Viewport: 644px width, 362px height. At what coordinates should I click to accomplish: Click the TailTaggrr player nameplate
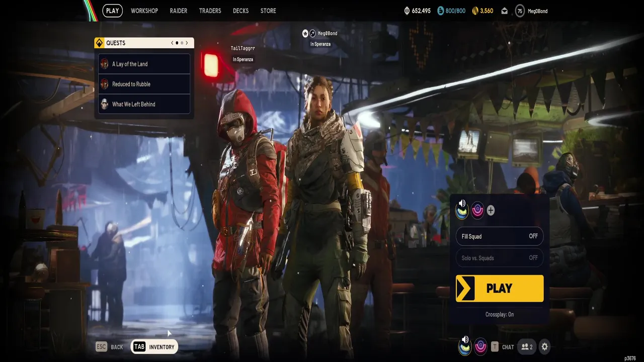243,48
